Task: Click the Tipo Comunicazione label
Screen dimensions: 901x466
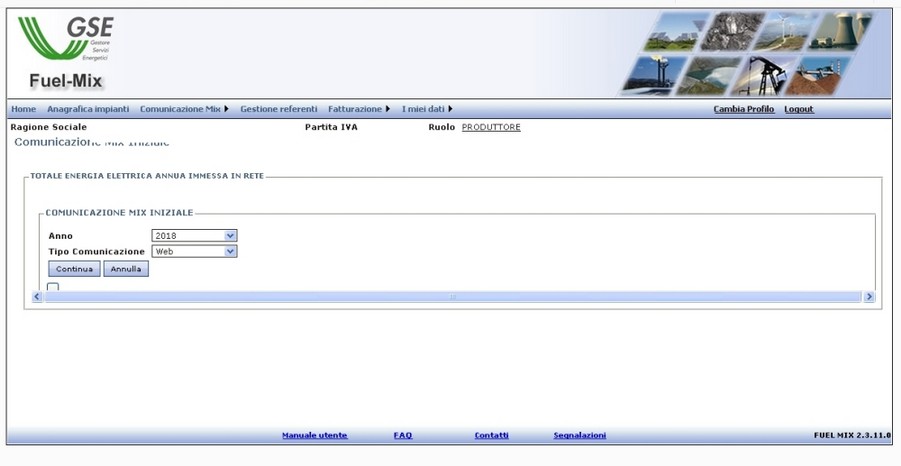Action: (x=97, y=252)
